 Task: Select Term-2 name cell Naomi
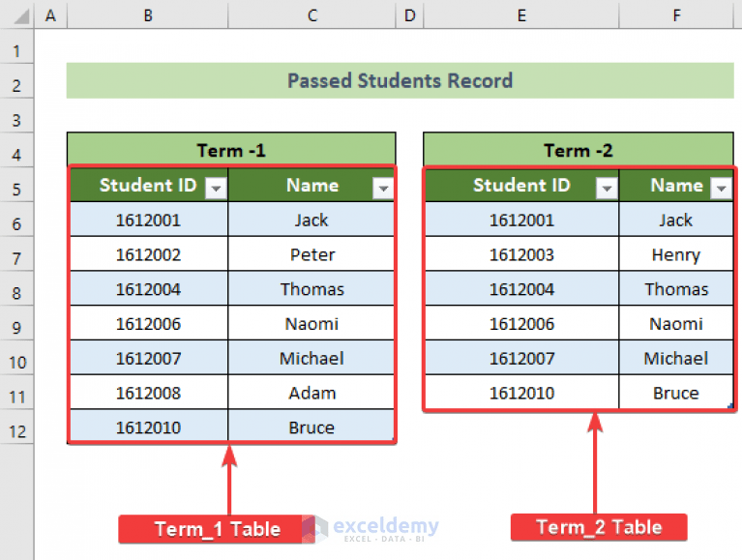point(676,323)
